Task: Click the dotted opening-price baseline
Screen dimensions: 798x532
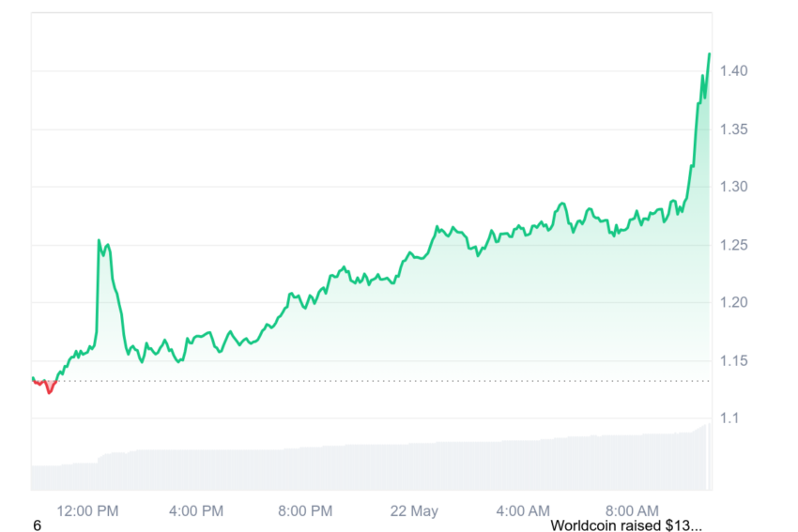Action: 372,380
